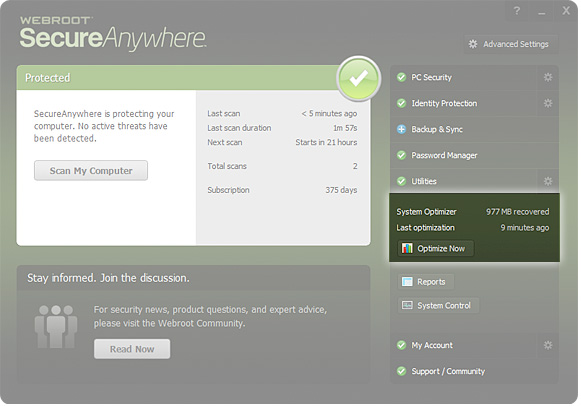Click the Backup & Sync plus icon
Viewport: 581px width, 406px height.
[x=401, y=129]
